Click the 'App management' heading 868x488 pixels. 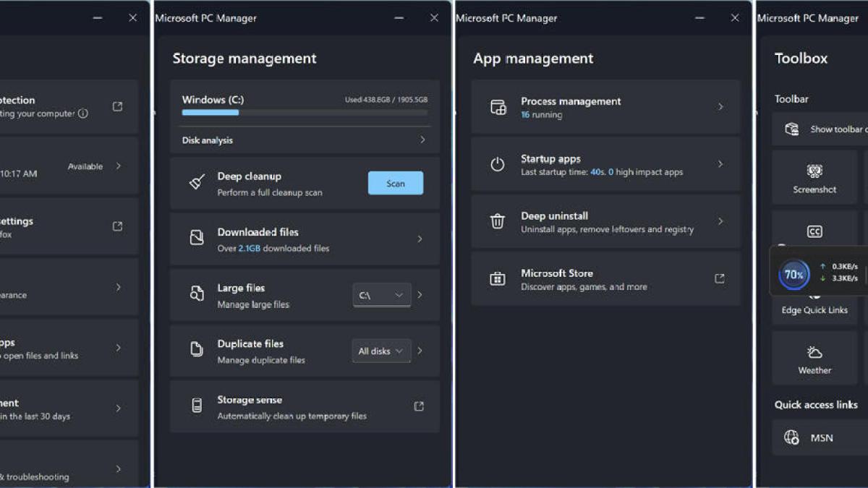pos(533,59)
